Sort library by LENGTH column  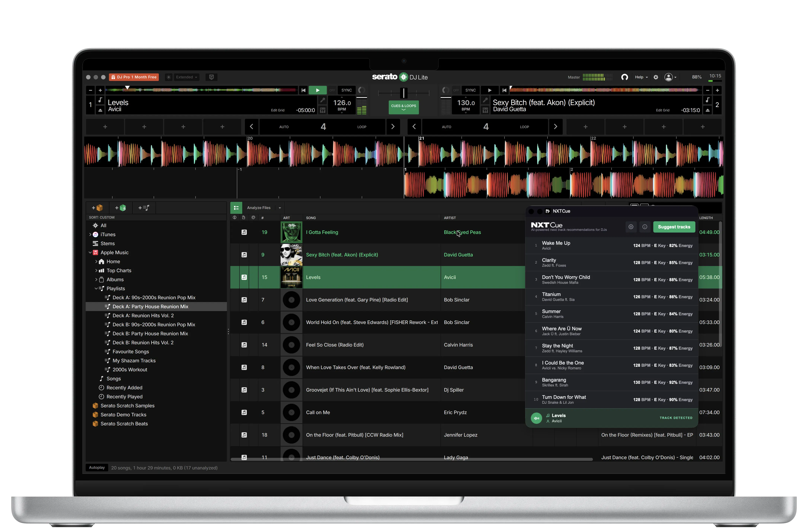pos(706,218)
